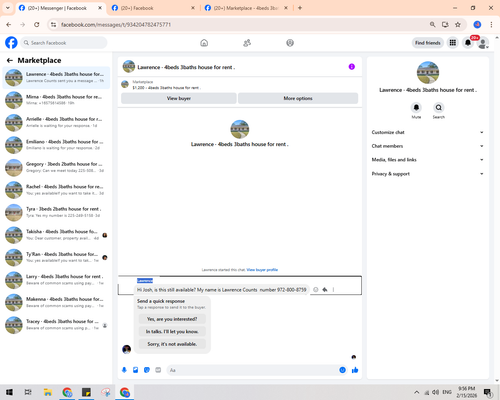Open the Groups icon in top navigation

pyautogui.click(x=290, y=43)
